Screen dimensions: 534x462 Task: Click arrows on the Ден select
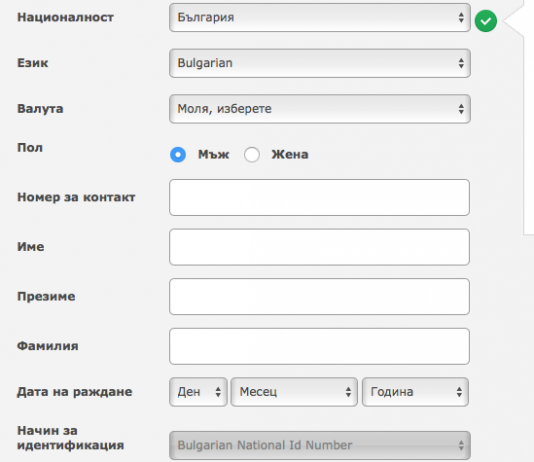click(218, 392)
